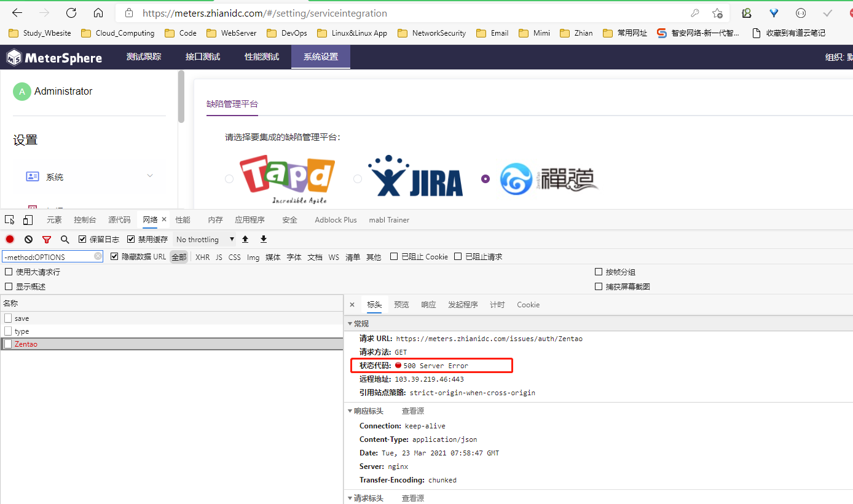This screenshot has height=504, width=853.
Task: Open the 响应 tab in request details
Action: [x=428, y=304]
